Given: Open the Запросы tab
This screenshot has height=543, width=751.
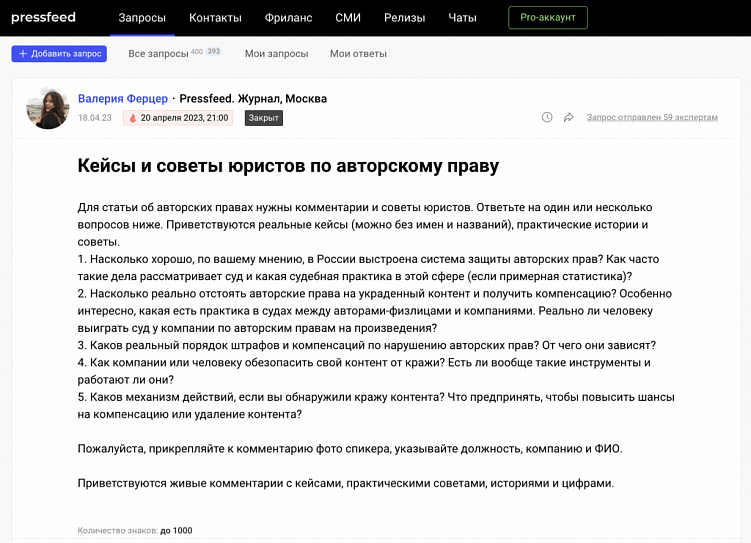Looking at the screenshot, I should (x=142, y=18).
